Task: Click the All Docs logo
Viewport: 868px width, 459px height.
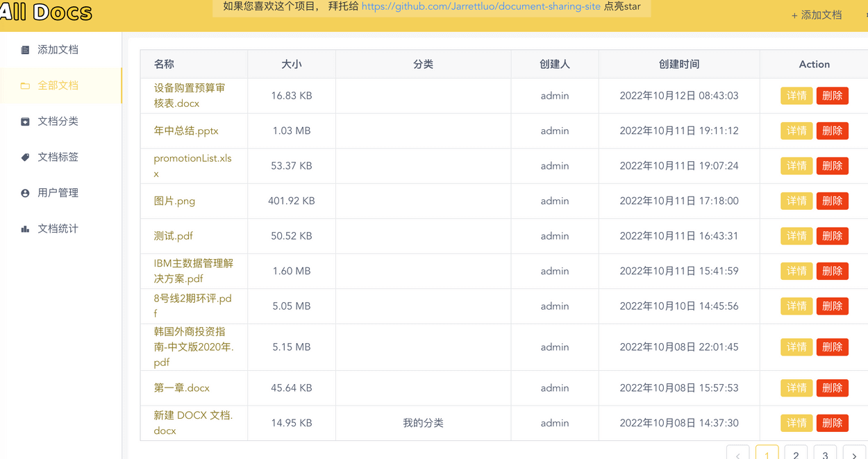Action: pos(46,12)
